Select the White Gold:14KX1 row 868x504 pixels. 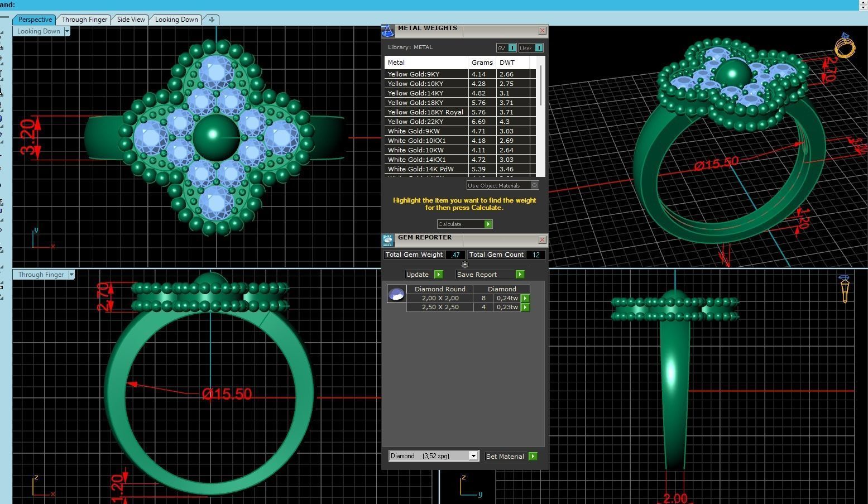460,160
